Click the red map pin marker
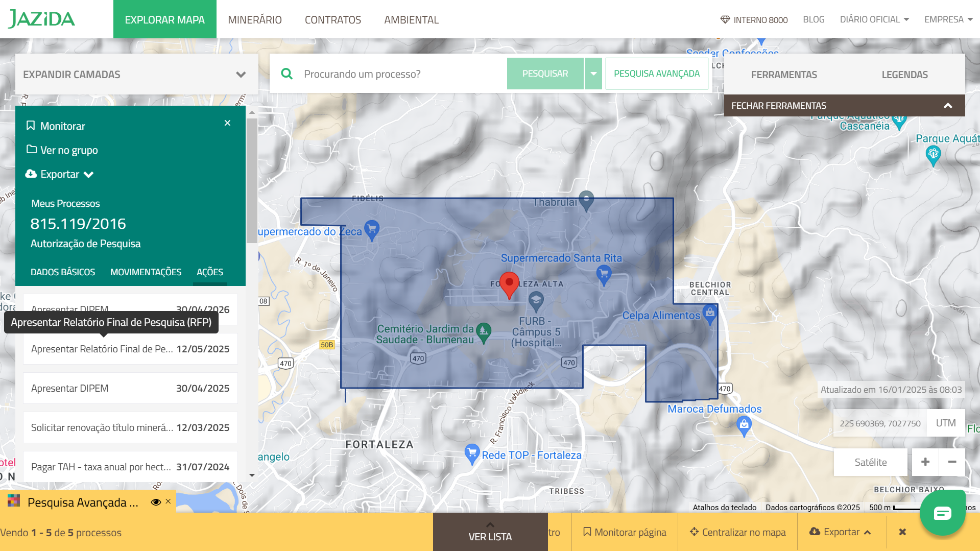Viewport: 980px width, 551px height. [x=509, y=285]
